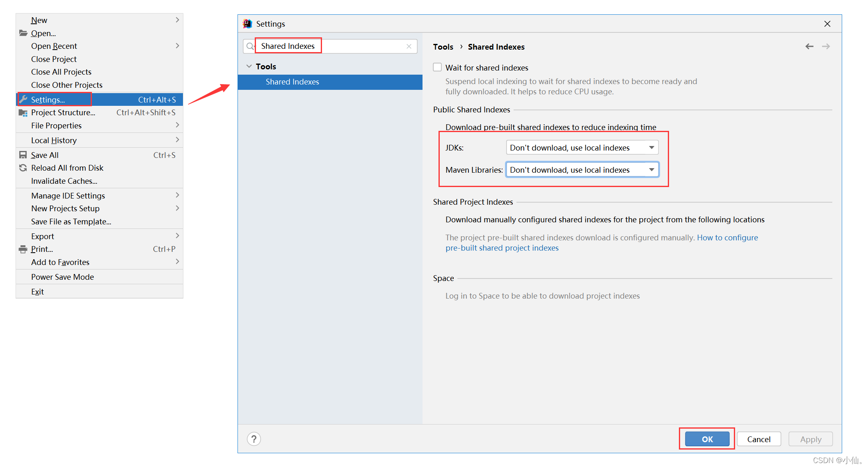Click the Project Structure icon
The height and width of the screenshot is (468, 868).
pos(23,113)
